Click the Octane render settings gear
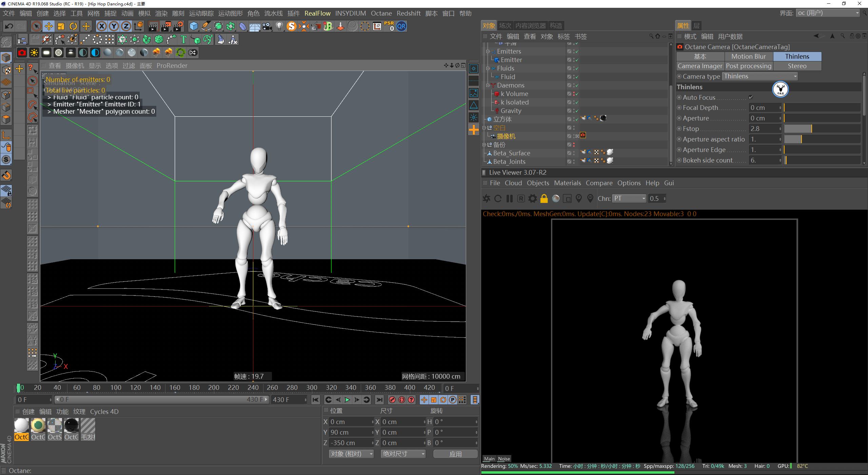868x475 pixels. [532, 198]
